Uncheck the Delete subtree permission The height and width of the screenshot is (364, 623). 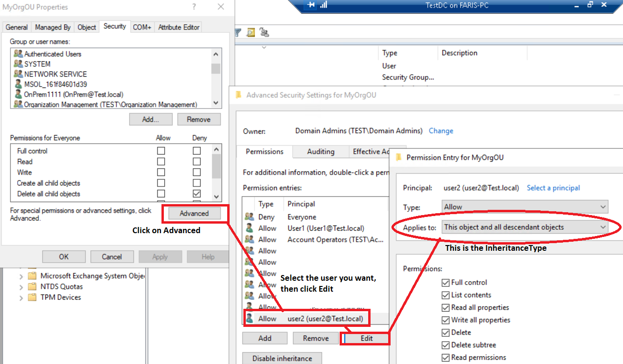(446, 345)
